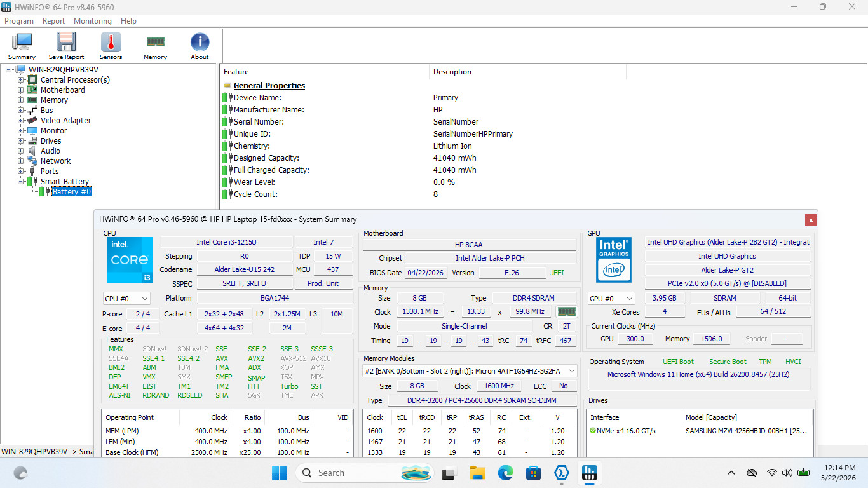
Task: Open Microsoft Store from the taskbar
Action: 533,473
